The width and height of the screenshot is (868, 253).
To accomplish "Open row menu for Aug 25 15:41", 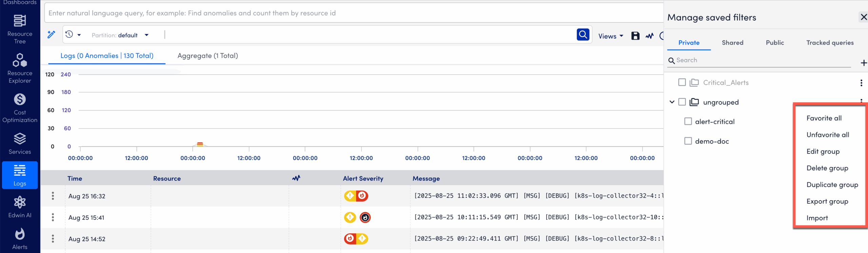I will [53, 217].
